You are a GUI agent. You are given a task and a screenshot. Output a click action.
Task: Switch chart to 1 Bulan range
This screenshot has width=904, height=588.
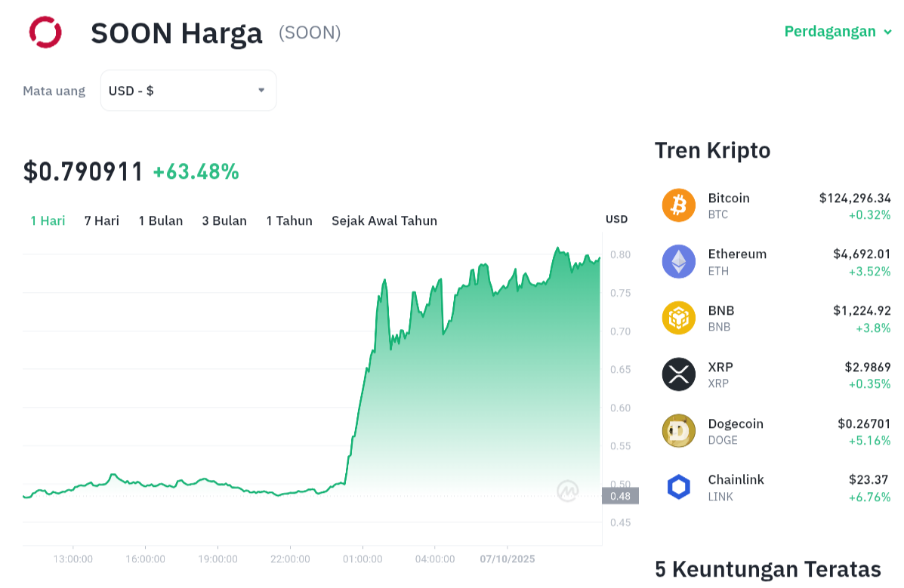(161, 220)
